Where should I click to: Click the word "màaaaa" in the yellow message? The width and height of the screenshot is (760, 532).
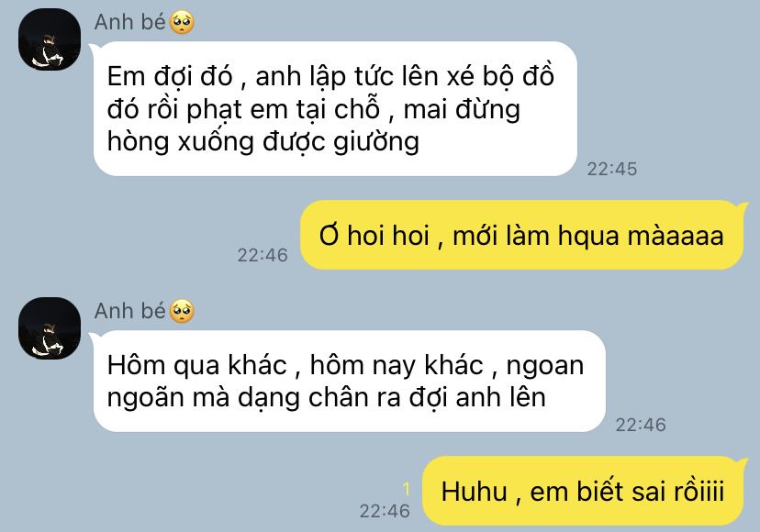[676, 236]
